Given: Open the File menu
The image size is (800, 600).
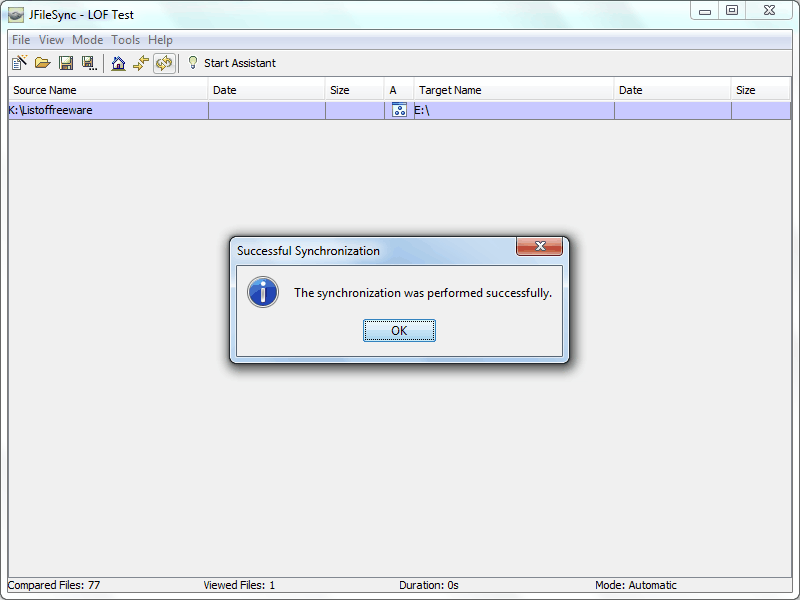Looking at the screenshot, I should (21, 40).
